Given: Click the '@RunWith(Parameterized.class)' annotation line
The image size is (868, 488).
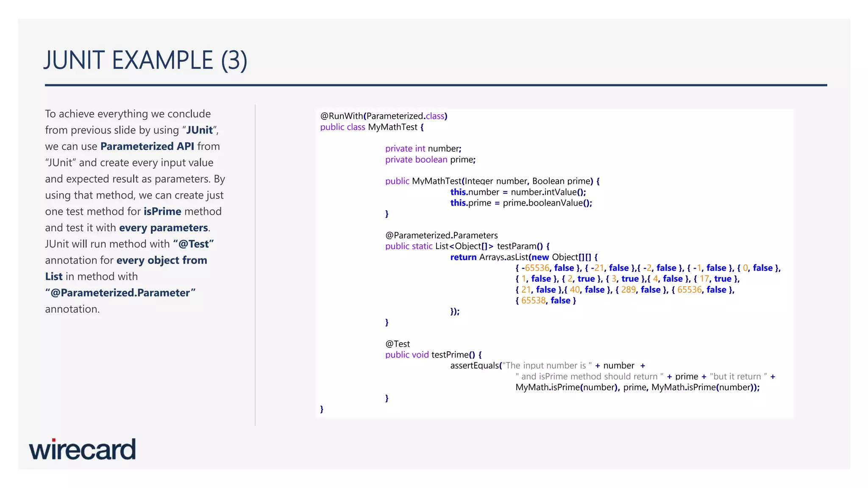Looking at the screenshot, I should point(384,116).
